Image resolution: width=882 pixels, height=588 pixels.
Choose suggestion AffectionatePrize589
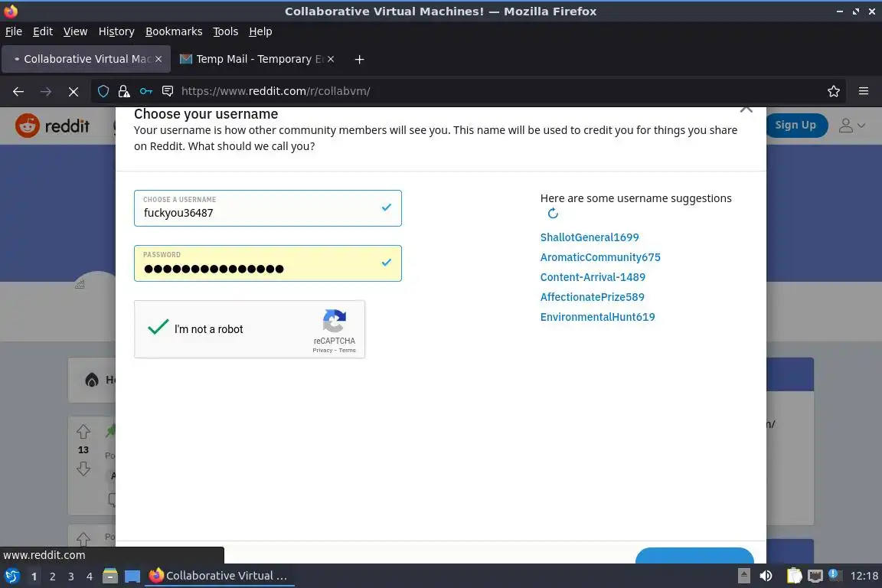pos(593,297)
